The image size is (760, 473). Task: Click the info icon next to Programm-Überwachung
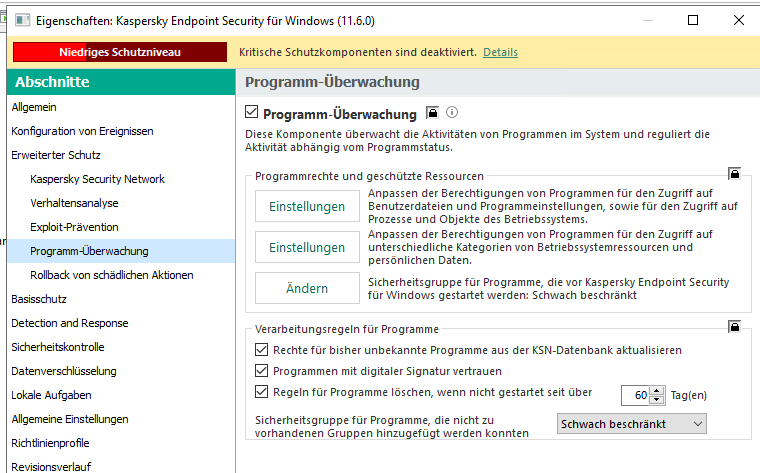[452, 112]
